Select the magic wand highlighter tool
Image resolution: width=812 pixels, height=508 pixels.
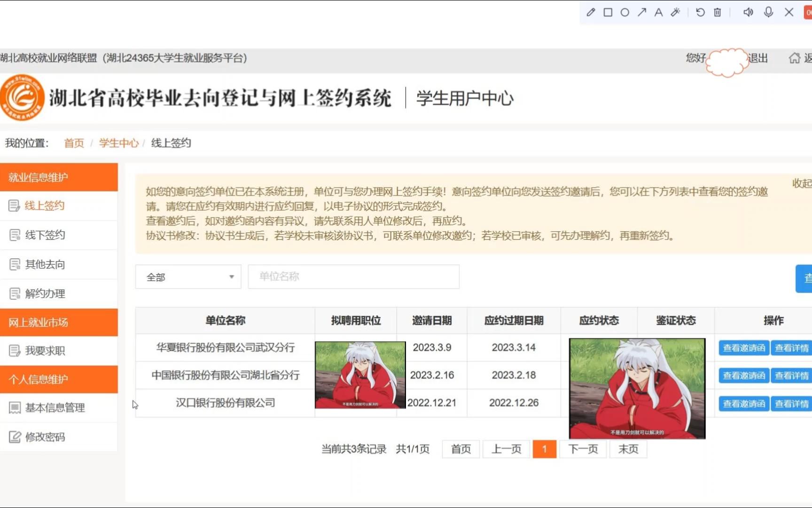tap(675, 12)
